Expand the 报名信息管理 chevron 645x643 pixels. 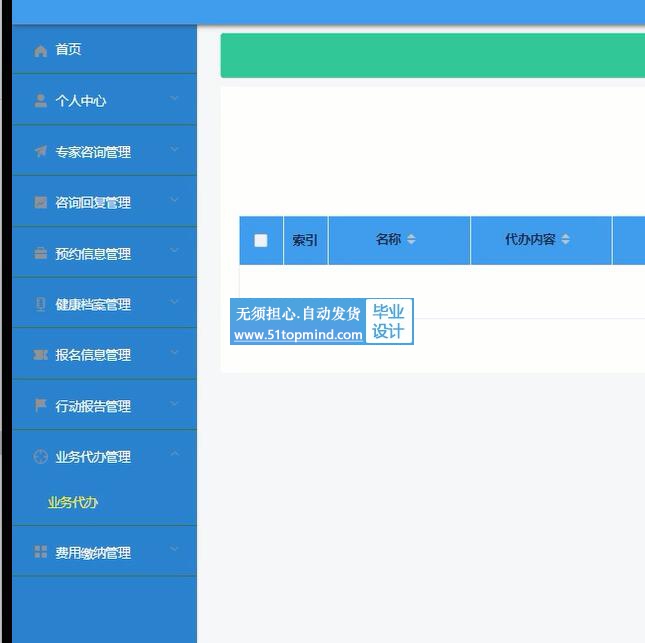pos(174,352)
